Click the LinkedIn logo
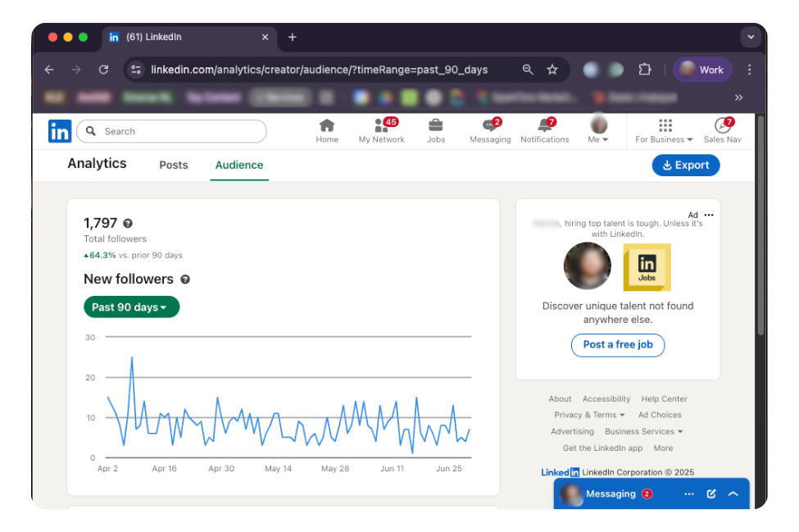This screenshot has height=532, width=799. pyautogui.click(x=60, y=131)
